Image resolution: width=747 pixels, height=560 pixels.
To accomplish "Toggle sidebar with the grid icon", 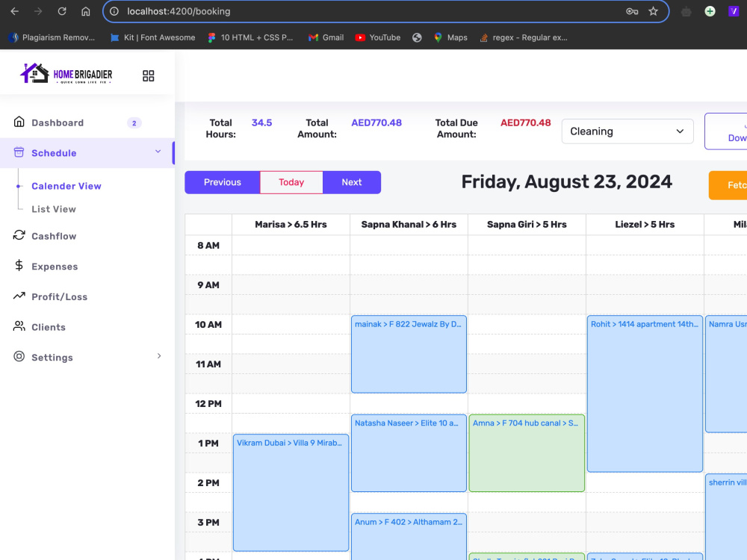I will (x=148, y=75).
